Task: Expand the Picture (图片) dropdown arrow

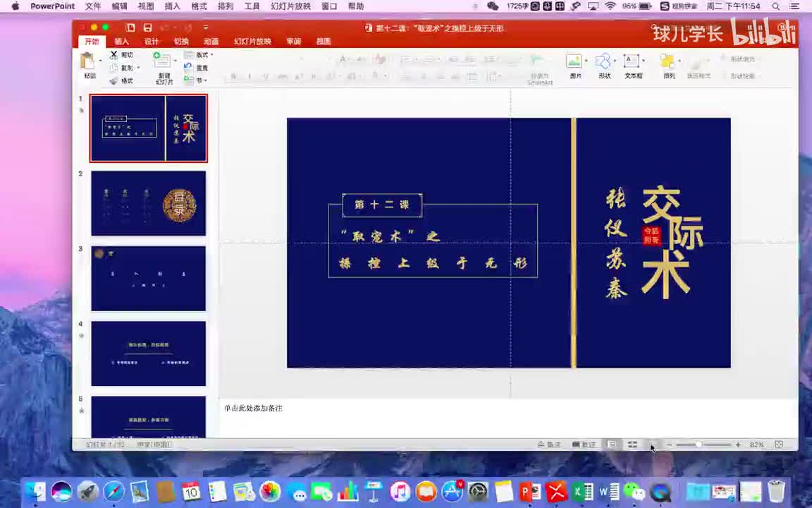Action: (x=586, y=61)
